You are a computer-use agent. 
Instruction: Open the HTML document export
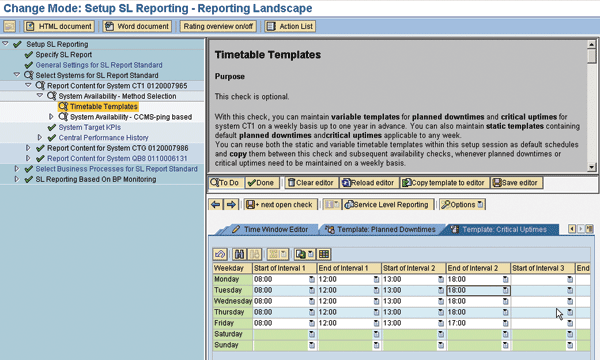[x=59, y=26]
